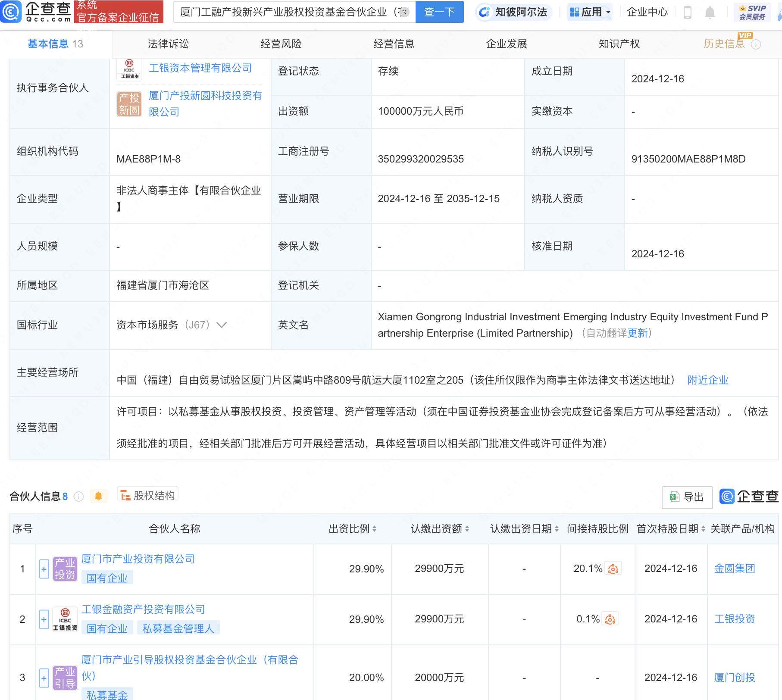This screenshot has width=782, height=700.
Task: Switch to 法律诉讼 tab
Action: pos(168,44)
